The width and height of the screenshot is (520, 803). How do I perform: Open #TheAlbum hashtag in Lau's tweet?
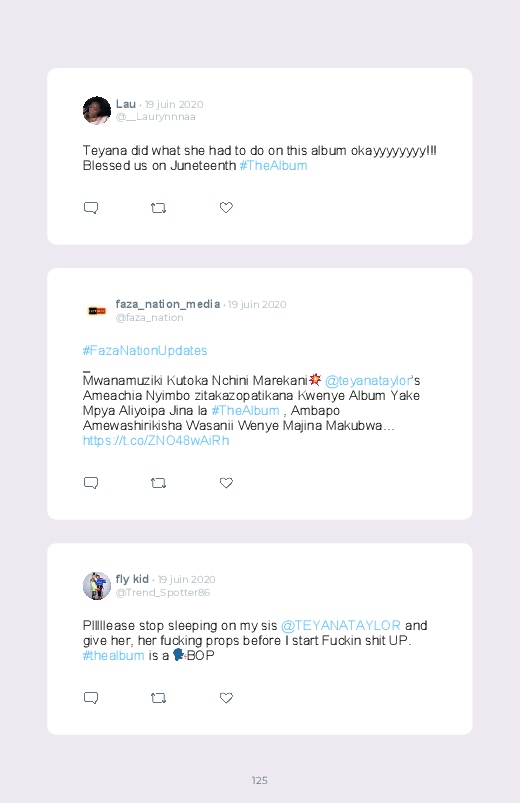point(274,166)
